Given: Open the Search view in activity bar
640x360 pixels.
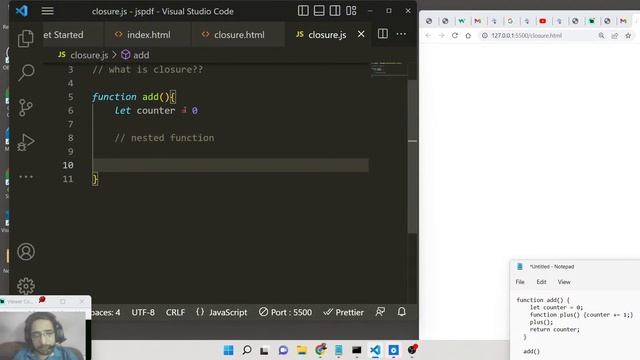Looking at the screenshot, I should click(x=26, y=73).
